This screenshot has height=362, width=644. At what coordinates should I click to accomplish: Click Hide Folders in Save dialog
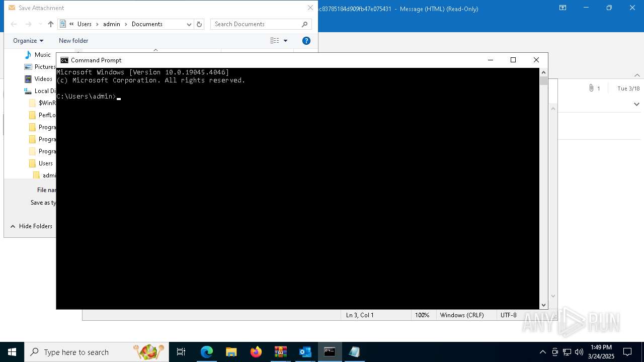[x=31, y=226]
